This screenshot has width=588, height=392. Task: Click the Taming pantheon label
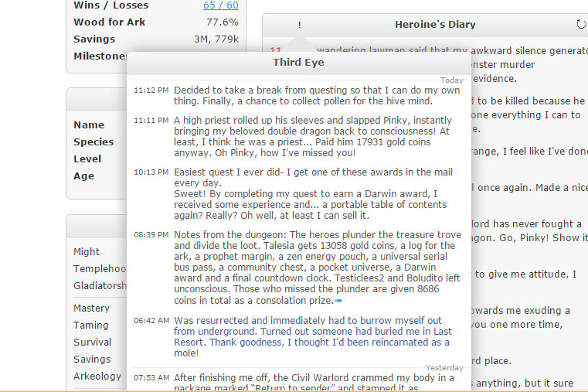point(90,325)
